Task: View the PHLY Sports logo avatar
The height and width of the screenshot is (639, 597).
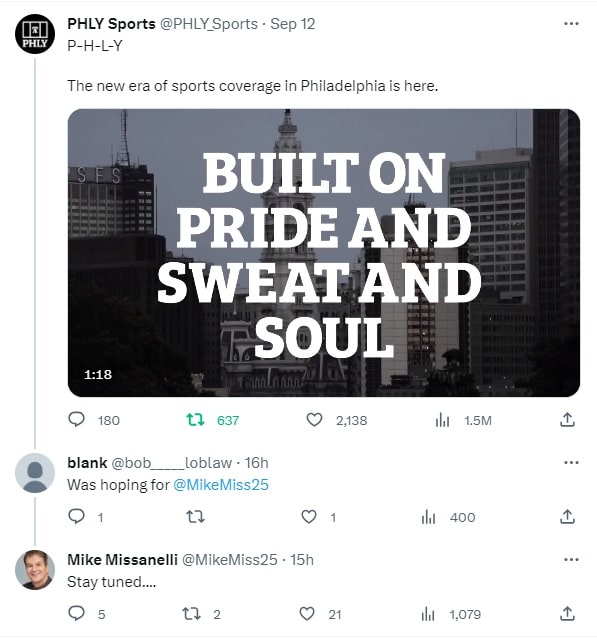Action: coord(35,34)
